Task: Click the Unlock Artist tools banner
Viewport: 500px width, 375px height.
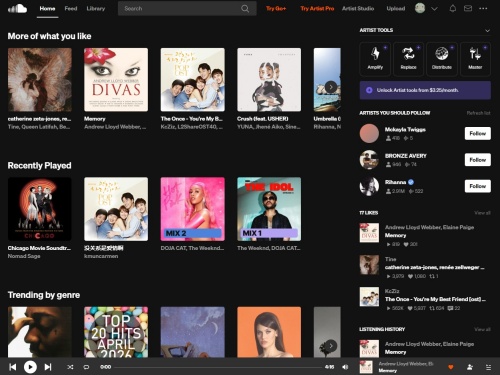Action: [x=425, y=90]
